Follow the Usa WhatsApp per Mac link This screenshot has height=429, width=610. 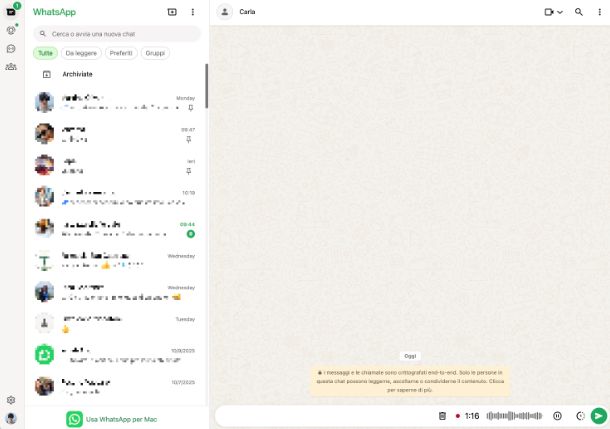[x=121, y=419]
